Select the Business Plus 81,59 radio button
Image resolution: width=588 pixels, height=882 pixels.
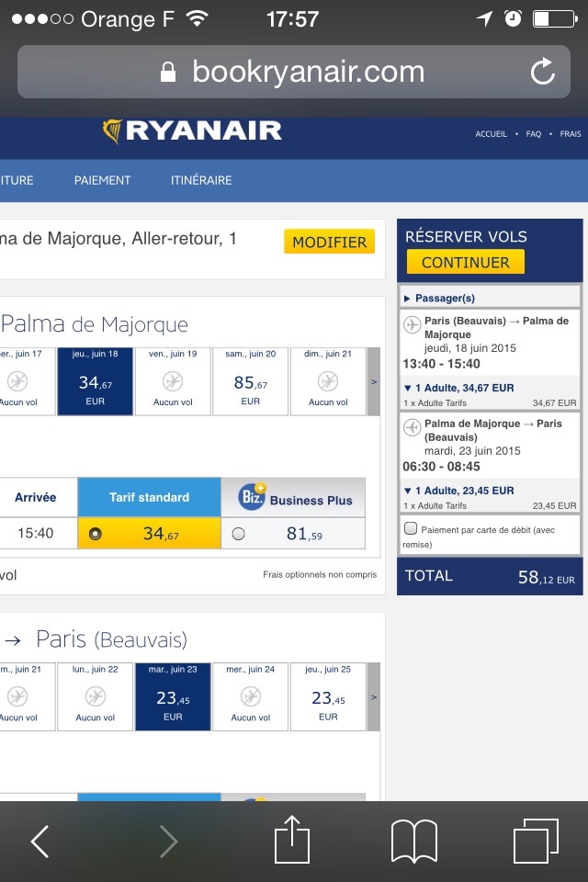pos(239,534)
